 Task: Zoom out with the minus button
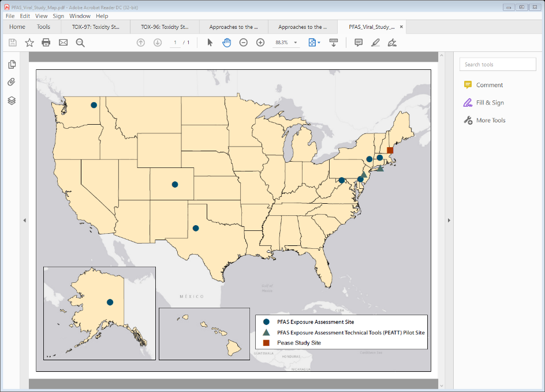[x=244, y=43]
